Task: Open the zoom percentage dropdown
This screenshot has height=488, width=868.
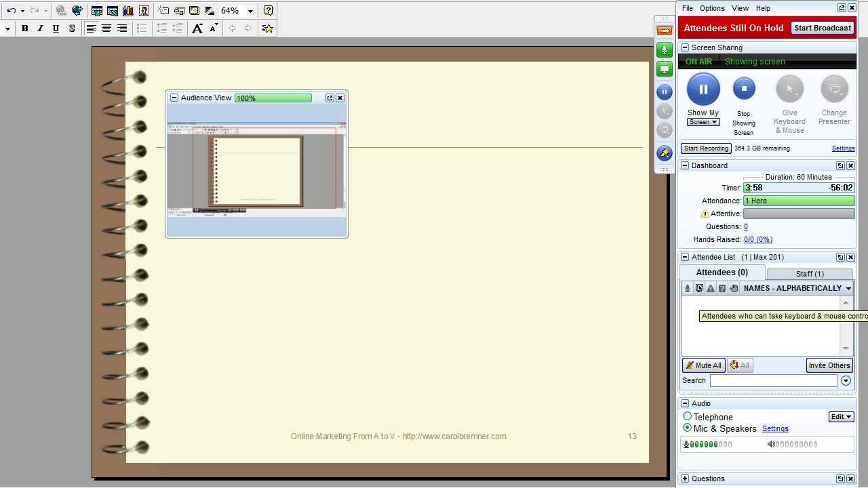Action: pyautogui.click(x=250, y=11)
